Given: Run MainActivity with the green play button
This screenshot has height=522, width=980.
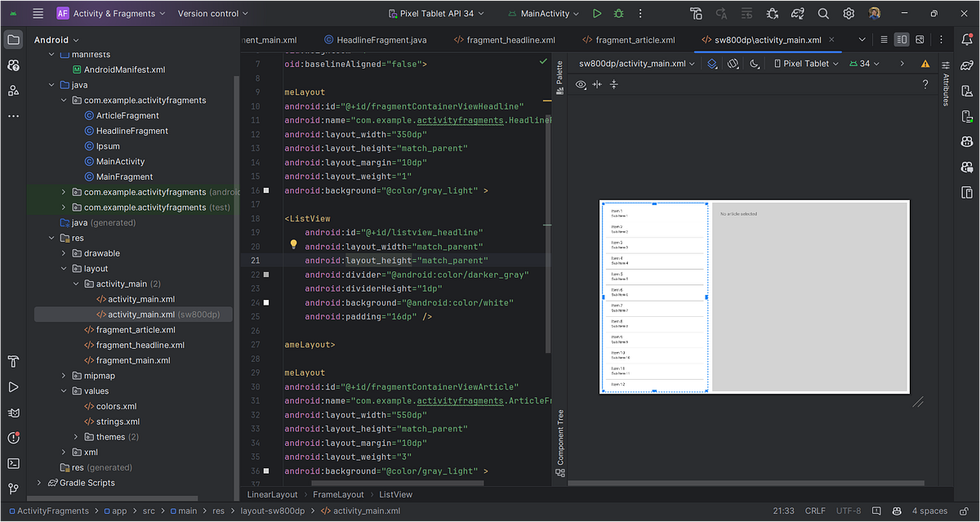Looking at the screenshot, I should click(x=596, y=13).
